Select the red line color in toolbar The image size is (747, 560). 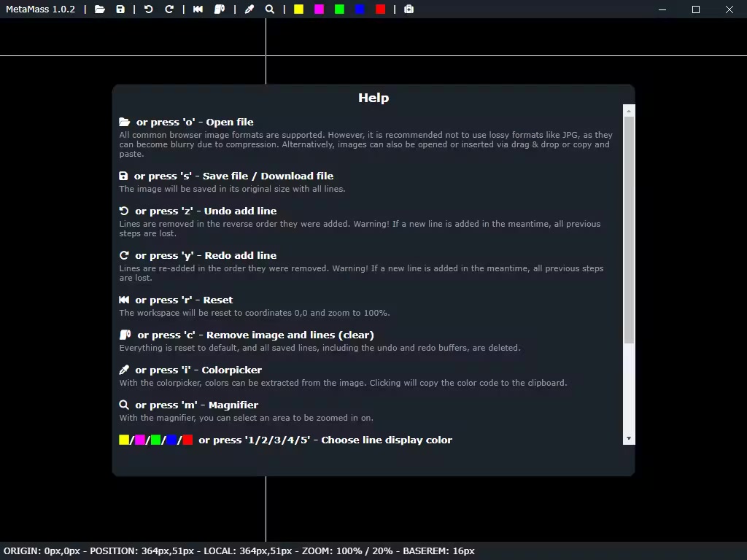[380, 9]
